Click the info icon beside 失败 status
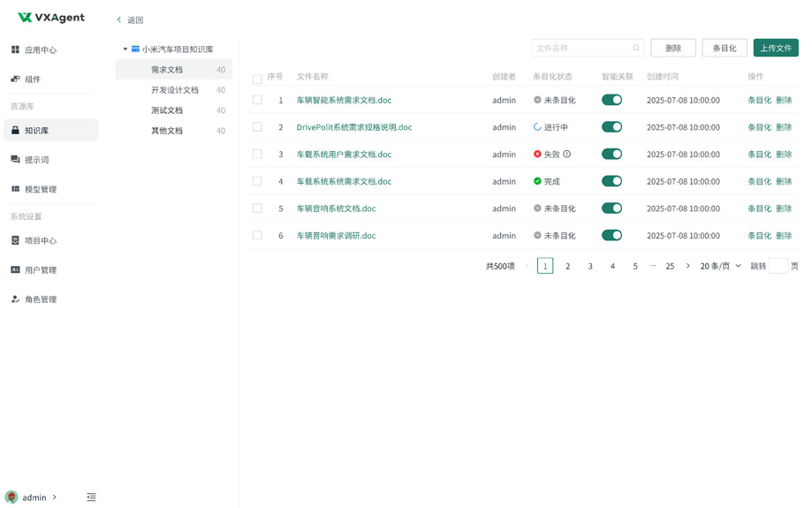812x508 pixels. pyautogui.click(x=567, y=155)
